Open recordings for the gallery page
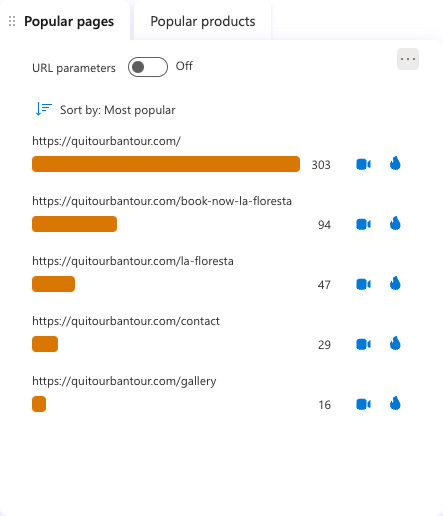This screenshot has height=516, width=443. 363,404
